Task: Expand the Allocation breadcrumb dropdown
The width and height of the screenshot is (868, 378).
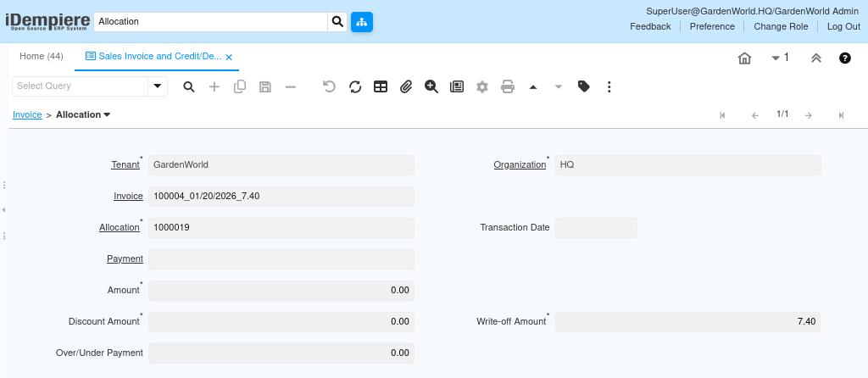Action: pos(107,114)
